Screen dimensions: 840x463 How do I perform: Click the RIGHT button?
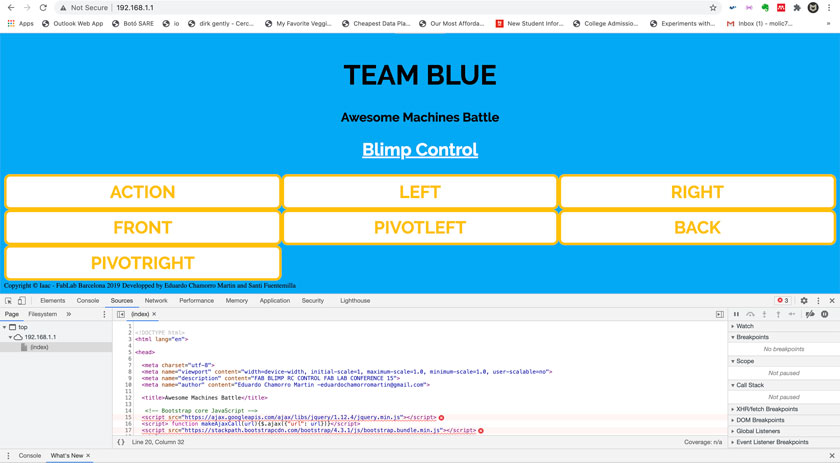[x=698, y=192]
